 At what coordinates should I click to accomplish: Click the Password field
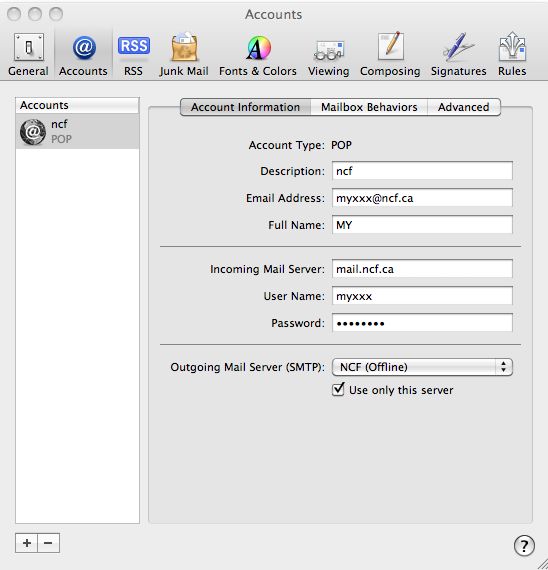(422, 323)
